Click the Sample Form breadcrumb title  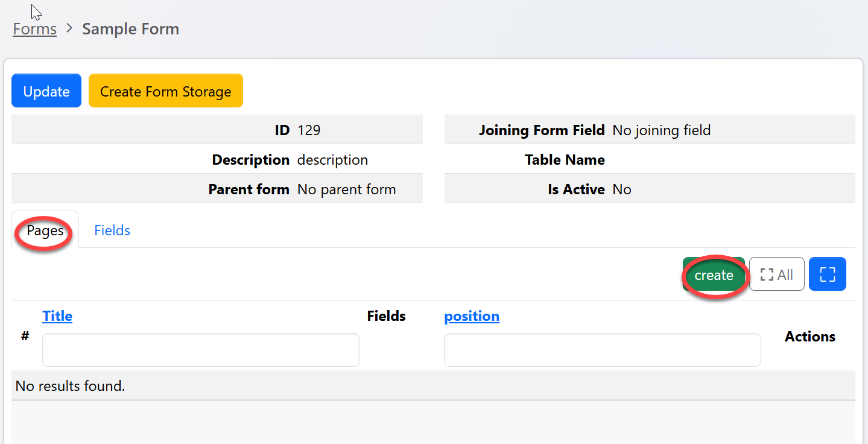(130, 29)
